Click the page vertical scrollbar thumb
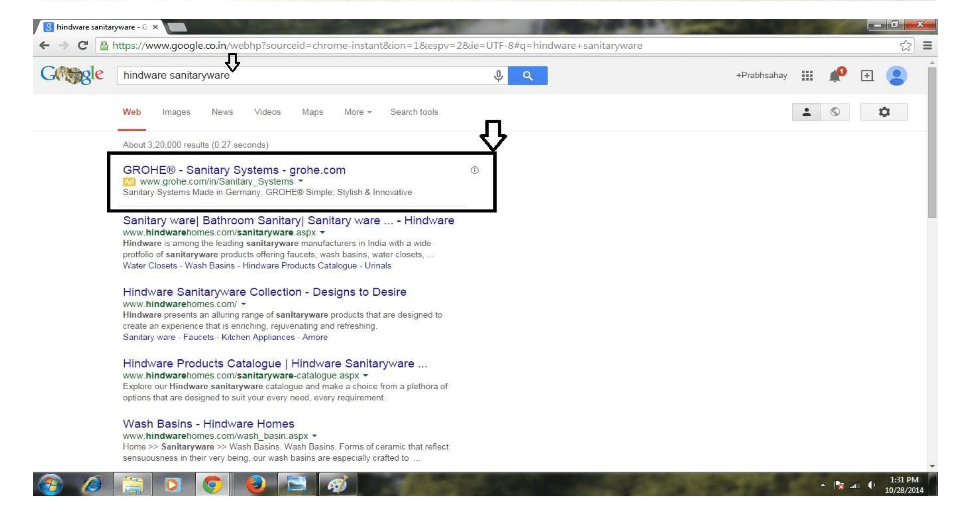 click(x=932, y=142)
